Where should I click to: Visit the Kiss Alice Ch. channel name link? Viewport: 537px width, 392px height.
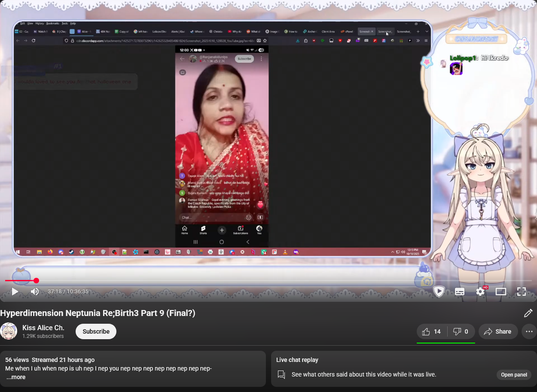[43, 328]
